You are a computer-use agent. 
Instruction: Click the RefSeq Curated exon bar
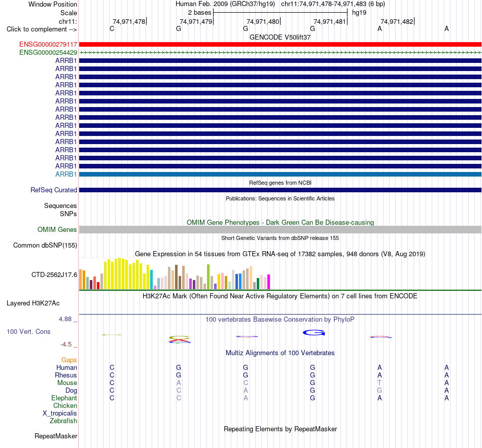280,190
